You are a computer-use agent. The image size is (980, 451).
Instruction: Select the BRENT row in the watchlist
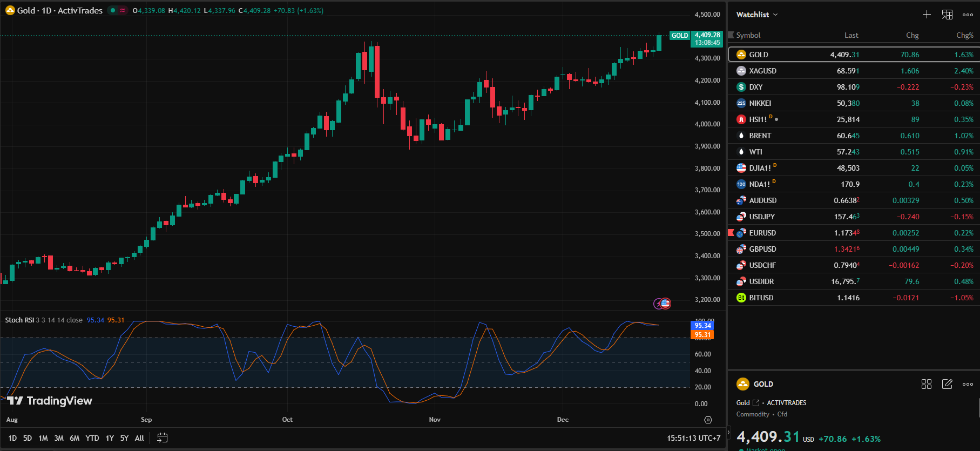click(760, 136)
